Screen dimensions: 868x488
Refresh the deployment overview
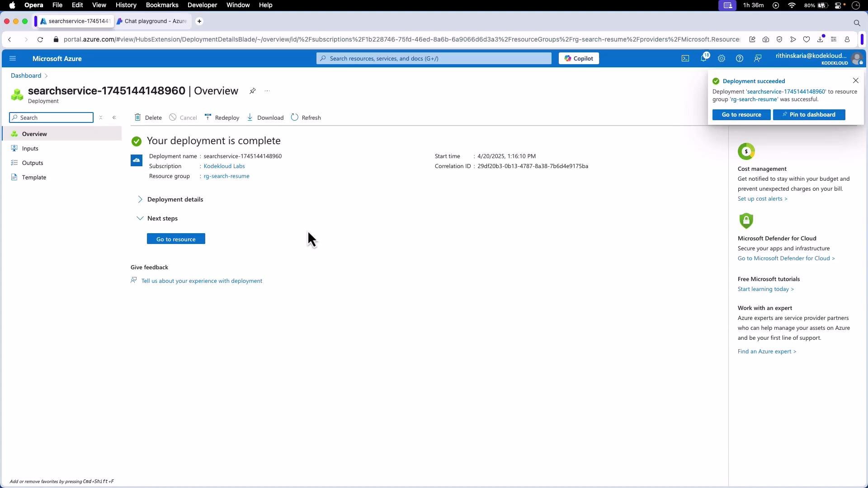(306, 117)
